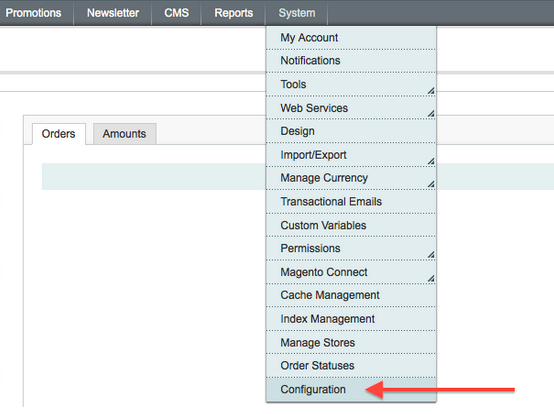The height and width of the screenshot is (414, 554).
Task: Expand the Web Services submenu arrow
Action: pyautogui.click(x=431, y=113)
